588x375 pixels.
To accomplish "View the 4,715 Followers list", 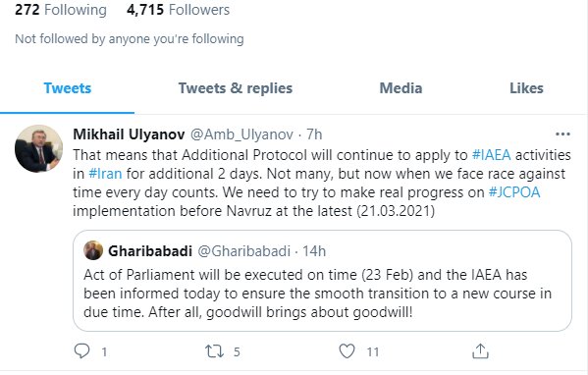I will tap(178, 10).
